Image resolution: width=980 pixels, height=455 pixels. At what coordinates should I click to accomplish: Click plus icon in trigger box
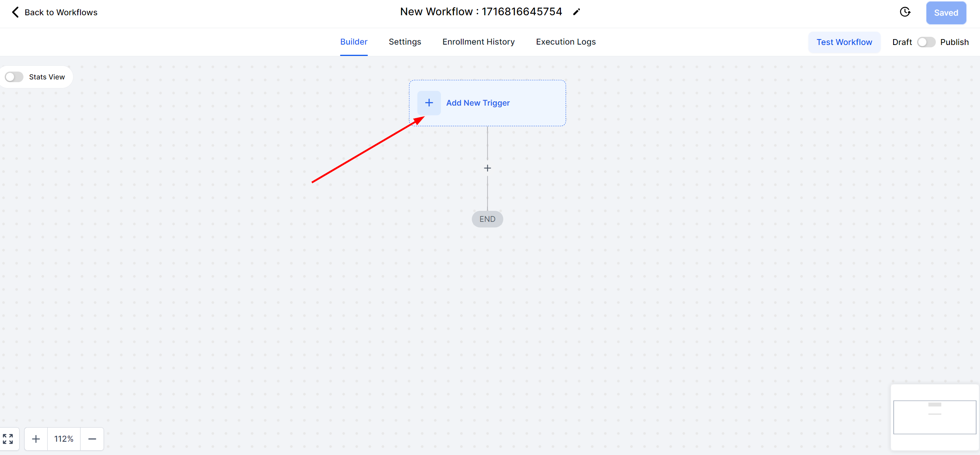pyautogui.click(x=429, y=103)
